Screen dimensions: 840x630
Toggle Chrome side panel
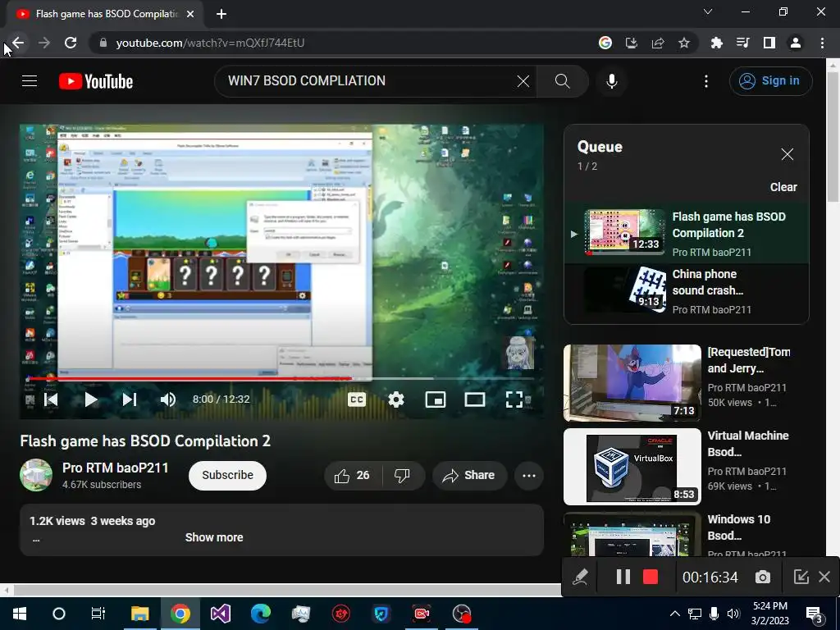(769, 43)
